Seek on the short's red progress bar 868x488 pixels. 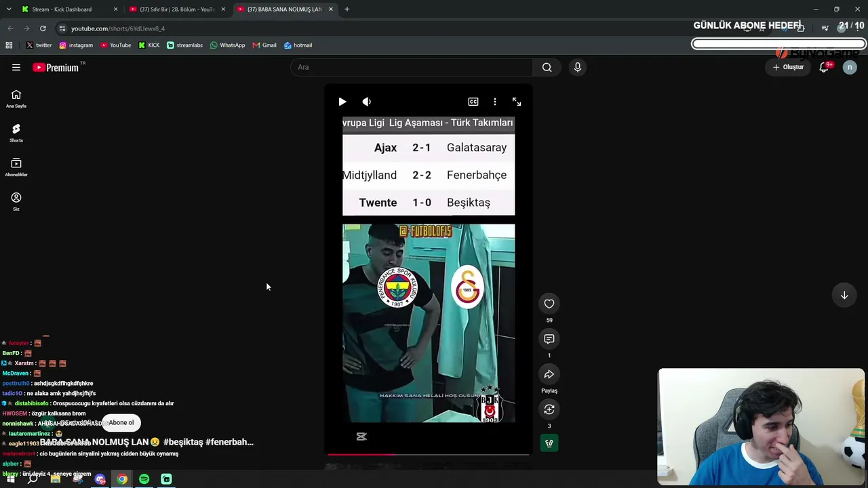(429, 454)
